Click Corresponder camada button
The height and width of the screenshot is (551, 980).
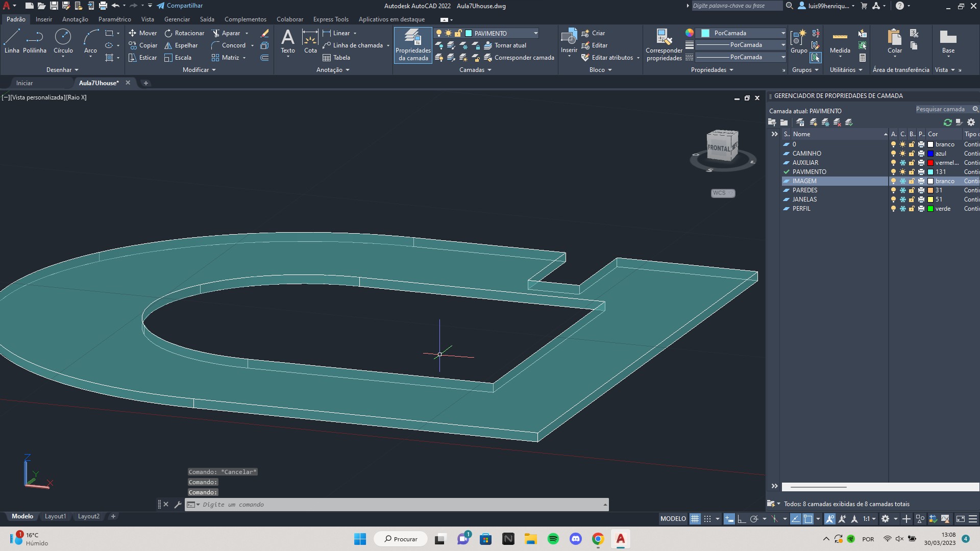click(x=519, y=58)
